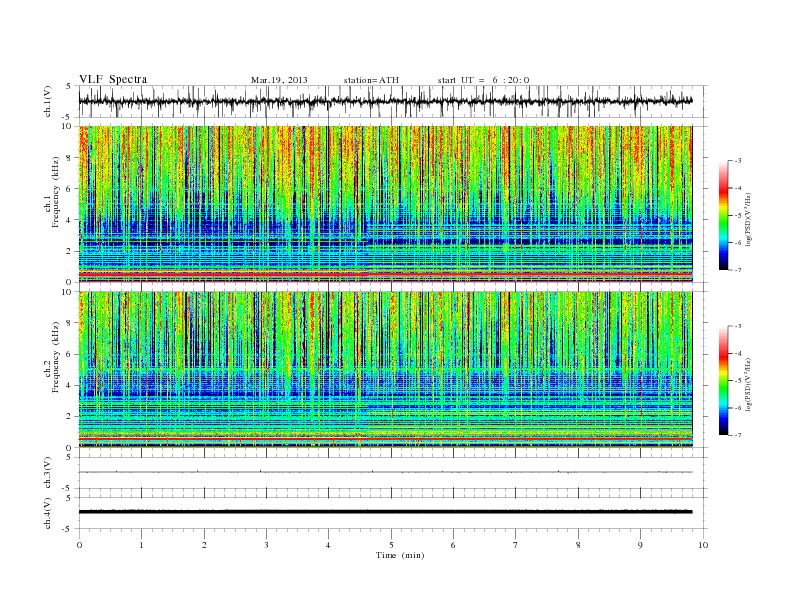
Task: Click inside the ch.2 spectrogram plot
Action: [385, 369]
